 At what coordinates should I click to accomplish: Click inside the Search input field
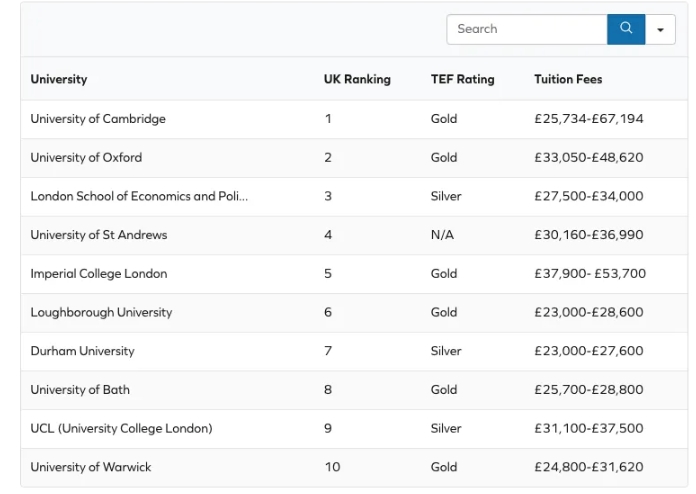(525, 29)
